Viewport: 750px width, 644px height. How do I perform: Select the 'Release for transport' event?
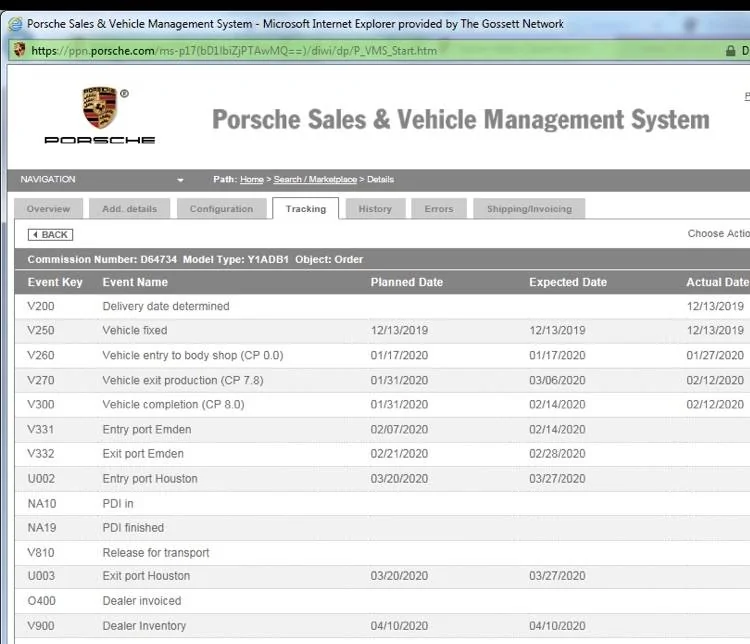coord(156,553)
